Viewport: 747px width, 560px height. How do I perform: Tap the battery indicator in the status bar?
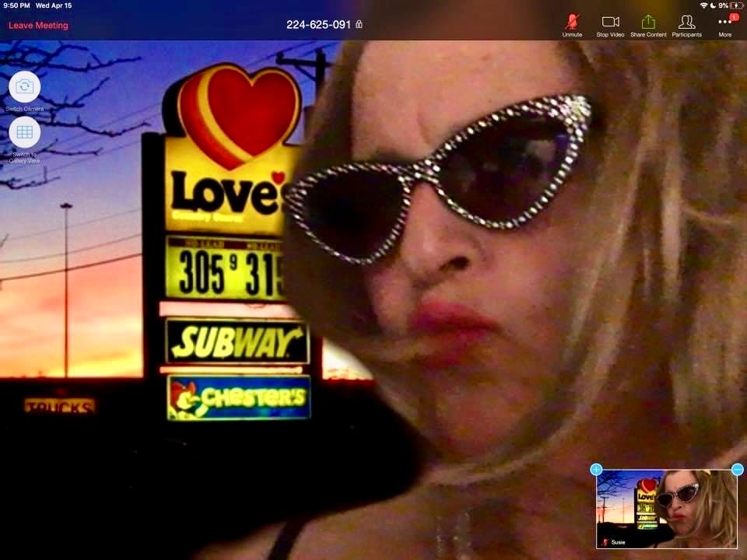click(x=738, y=5)
